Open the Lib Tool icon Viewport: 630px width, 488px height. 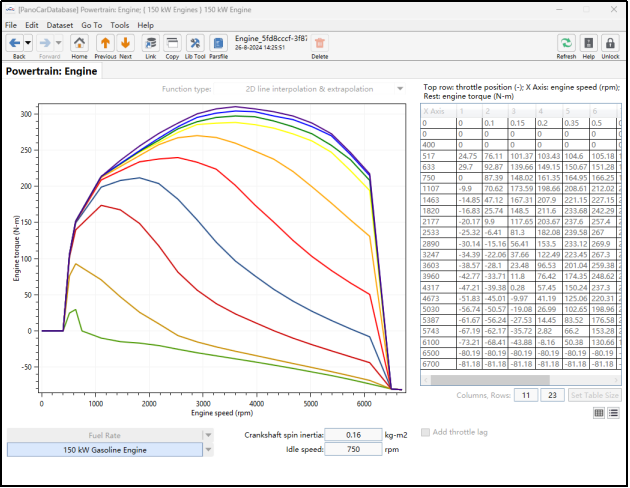[x=195, y=43]
